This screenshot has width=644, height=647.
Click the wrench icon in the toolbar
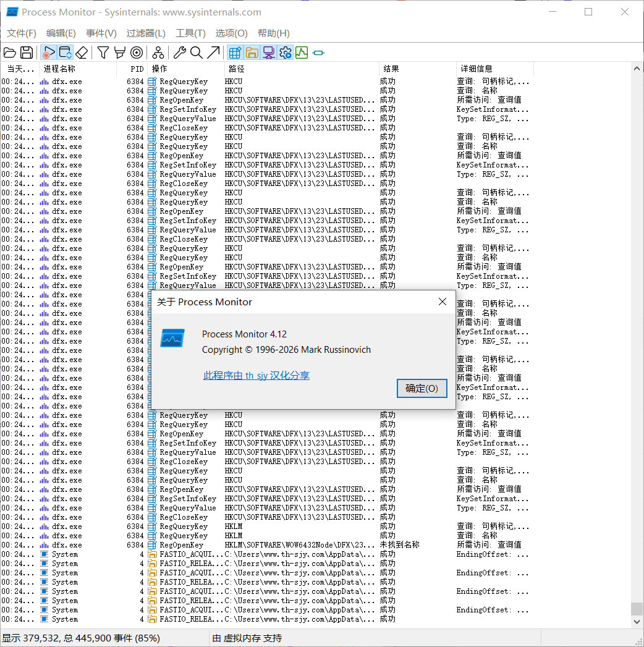pyautogui.click(x=179, y=53)
